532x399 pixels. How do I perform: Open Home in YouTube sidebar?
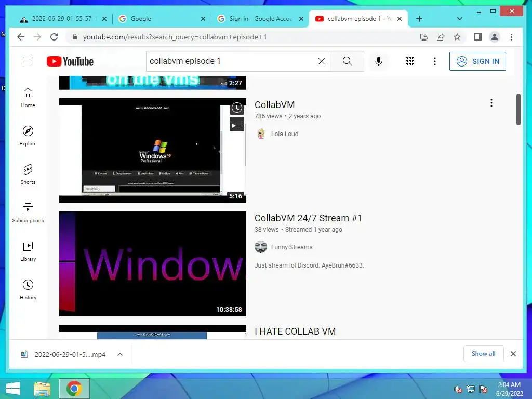28,98
